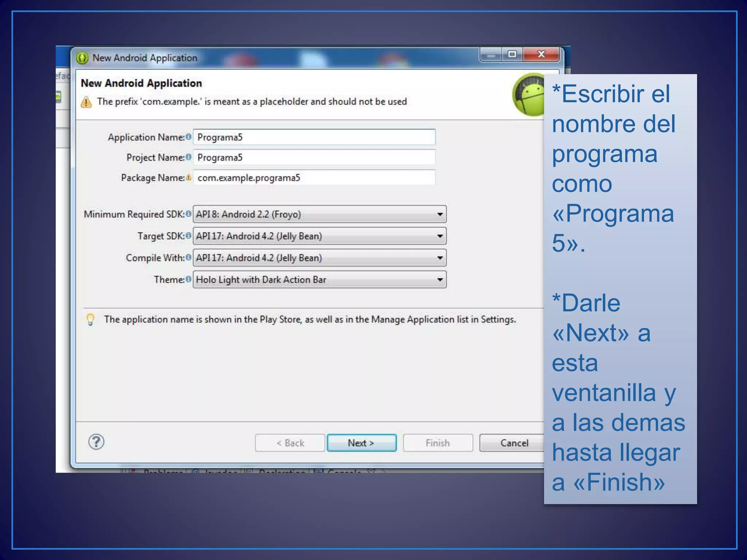
Task: Click the Package Name field
Action: 314,178
